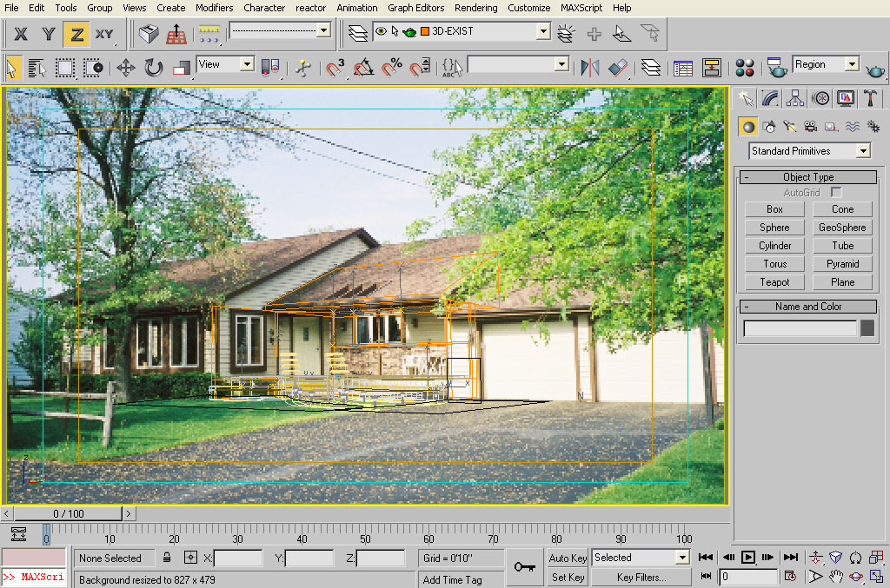This screenshot has width=890, height=588.
Task: Toggle the selection lock padlock
Action: click(x=167, y=558)
